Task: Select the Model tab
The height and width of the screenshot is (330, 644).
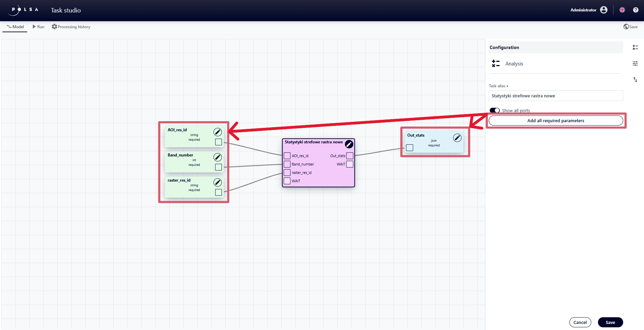Action: click(14, 27)
